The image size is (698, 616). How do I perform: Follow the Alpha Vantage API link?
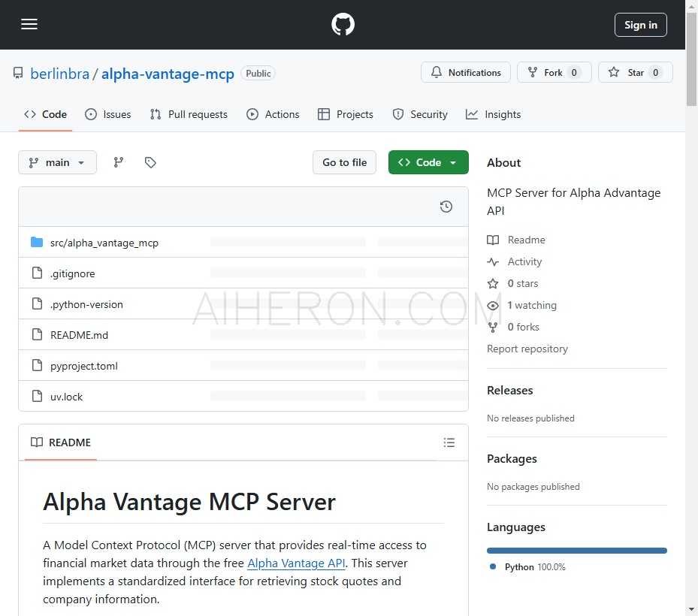point(295,563)
